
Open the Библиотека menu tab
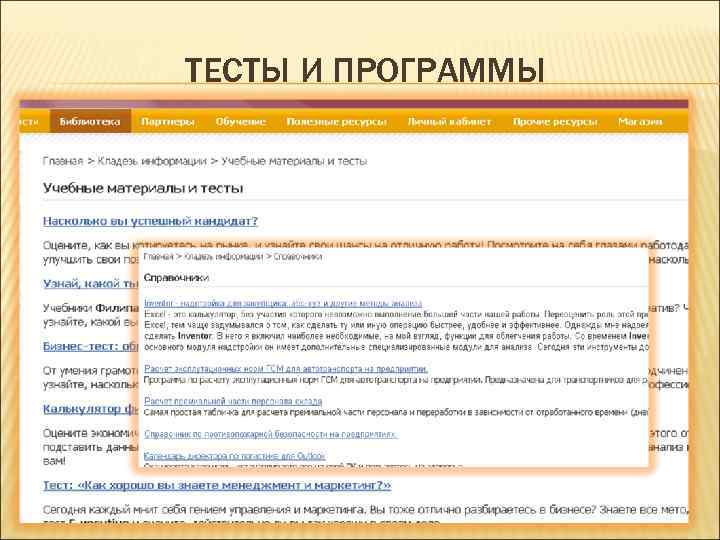[90, 121]
